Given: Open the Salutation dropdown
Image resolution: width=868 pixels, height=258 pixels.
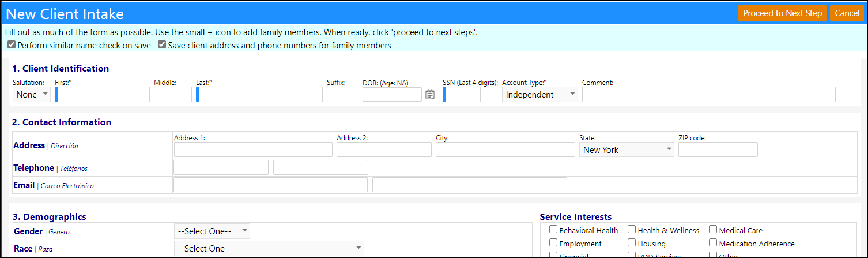Looking at the screenshot, I should 32,95.
